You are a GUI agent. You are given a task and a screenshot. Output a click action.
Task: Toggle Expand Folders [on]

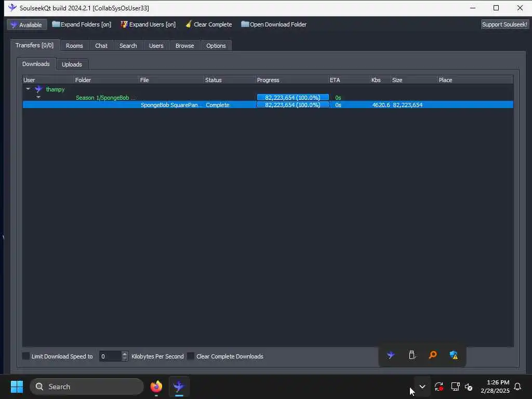coord(82,24)
